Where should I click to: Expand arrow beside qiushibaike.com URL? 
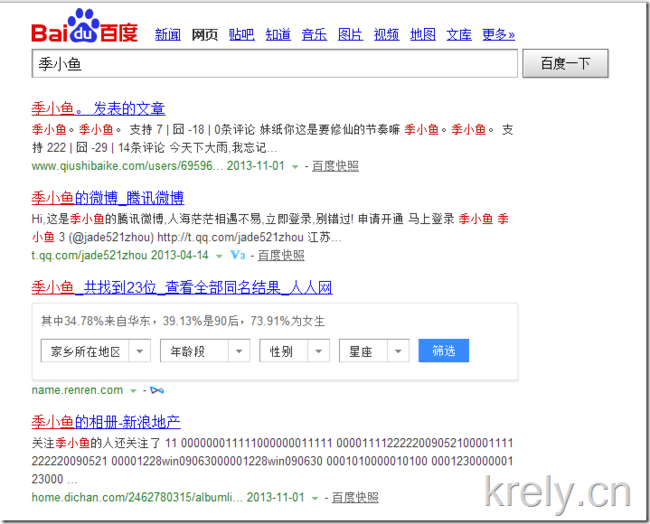(295, 167)
